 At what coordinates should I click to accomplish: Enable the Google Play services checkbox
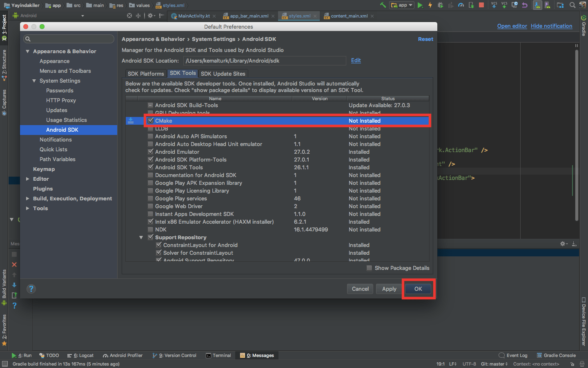pyautogui.click(x=151, y=198)
